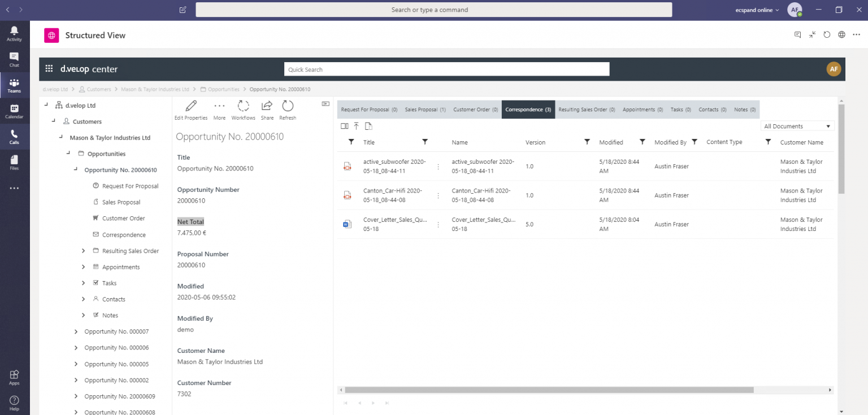Open filter on Content Type column
Viewport: 868px width, 415px height.
pyautogui.click(x=768, y=142)
